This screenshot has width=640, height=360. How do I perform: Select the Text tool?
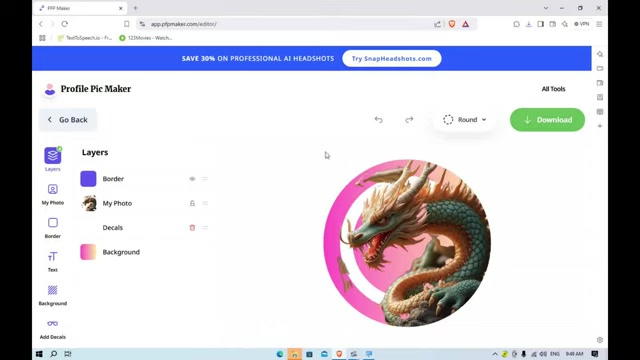(x=53, y=261)
